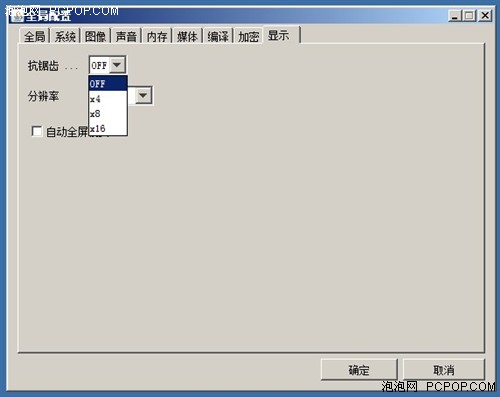This screenshot has width=500, height=397.
Task: Close the configuration dialog window
Action: tap(485, 15)
